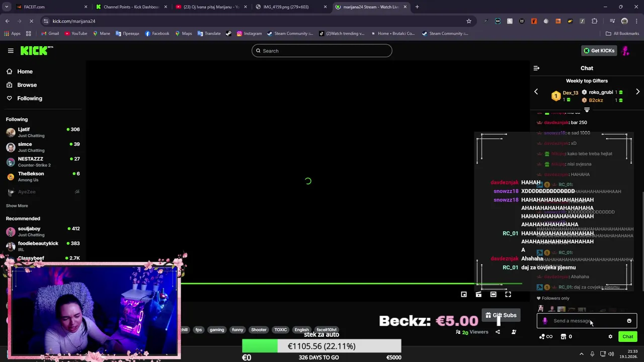Screen dimensions: 644x362
Task: Show previous weekly top gifters
Action: point(536,92)
